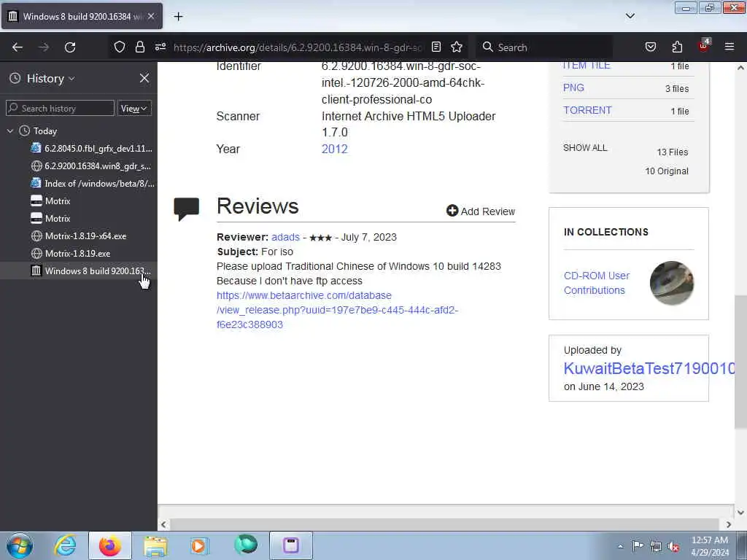Select the Windows 8 build 9200.16384 tab

(x=82, y=16)
